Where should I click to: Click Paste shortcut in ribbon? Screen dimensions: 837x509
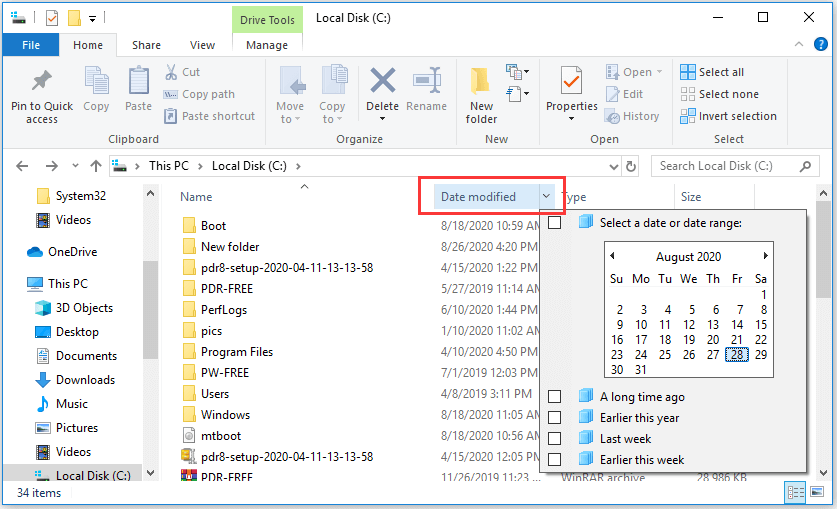pos(209,116)
